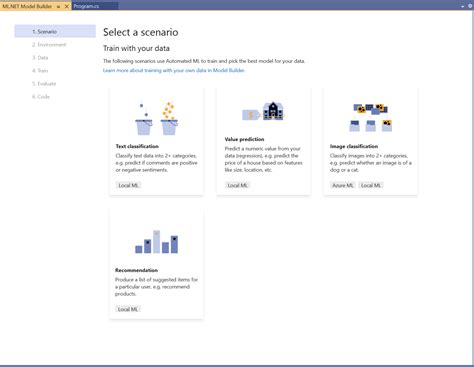
Task: Click Local ML tag under Text classification
Action: (x=128, y=185)
